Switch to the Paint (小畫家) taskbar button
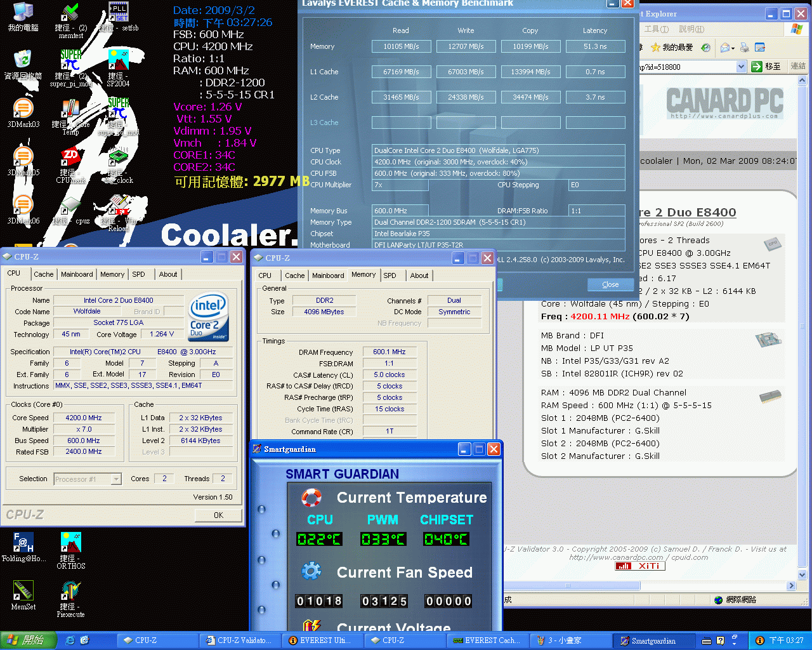812x650 pixels. coord(572,640)
